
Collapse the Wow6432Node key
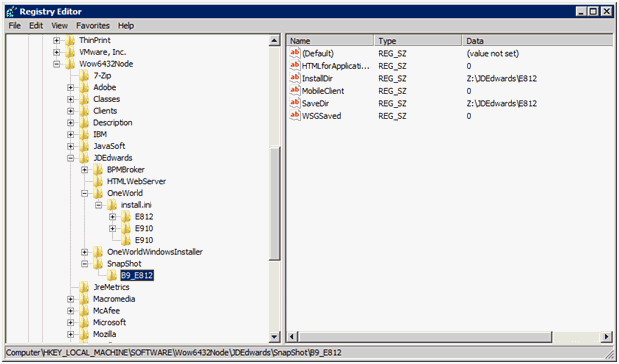pos(56,64)
